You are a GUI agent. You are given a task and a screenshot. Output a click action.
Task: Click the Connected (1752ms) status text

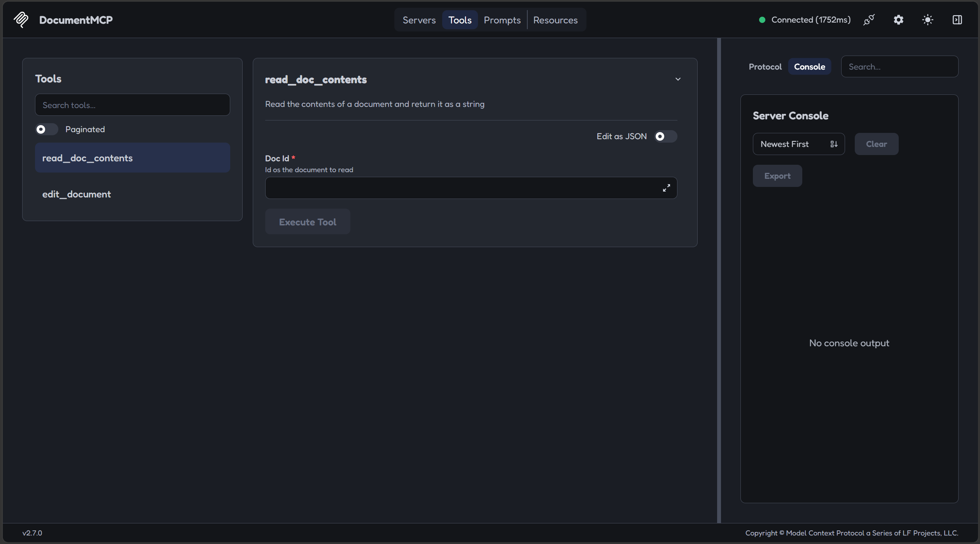click(811, 20)
